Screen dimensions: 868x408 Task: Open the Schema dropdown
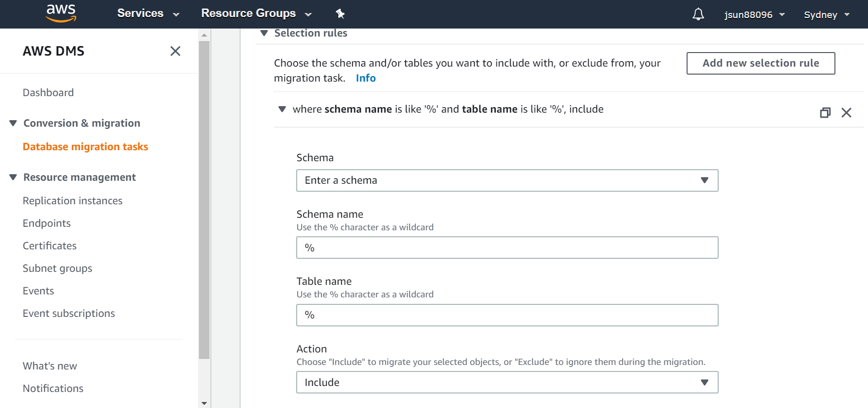507,180
